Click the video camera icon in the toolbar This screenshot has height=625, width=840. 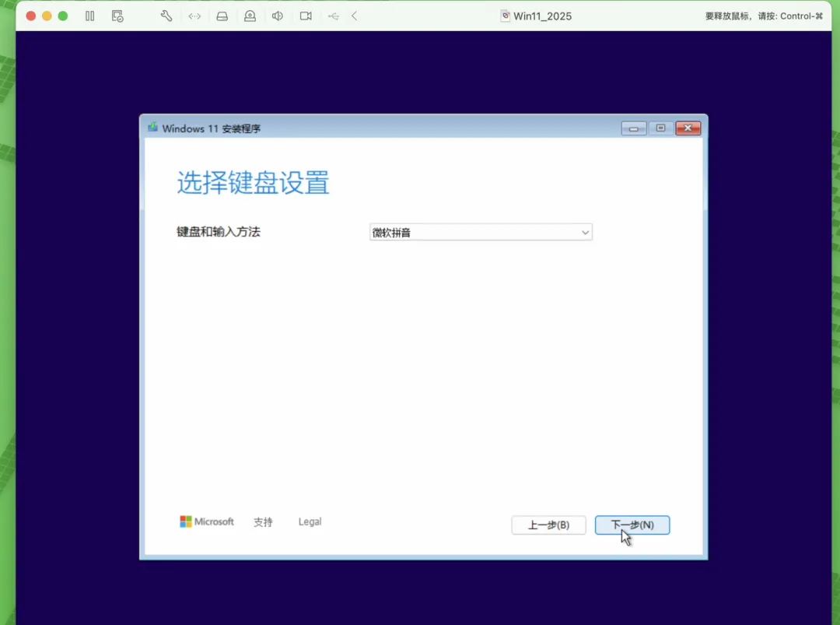pyautogui.click(x=306, y=16)
